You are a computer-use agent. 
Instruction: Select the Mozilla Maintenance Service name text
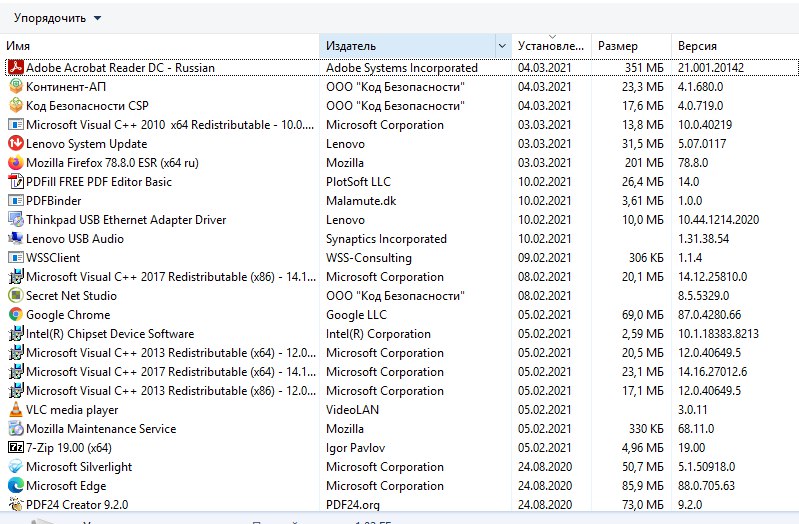pos(101,429)
